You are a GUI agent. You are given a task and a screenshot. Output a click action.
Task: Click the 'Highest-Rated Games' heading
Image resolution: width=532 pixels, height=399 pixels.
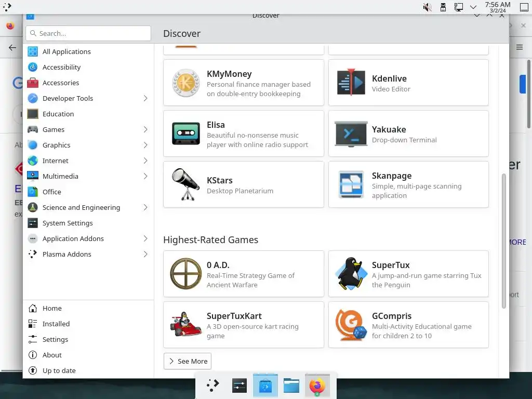211,240
